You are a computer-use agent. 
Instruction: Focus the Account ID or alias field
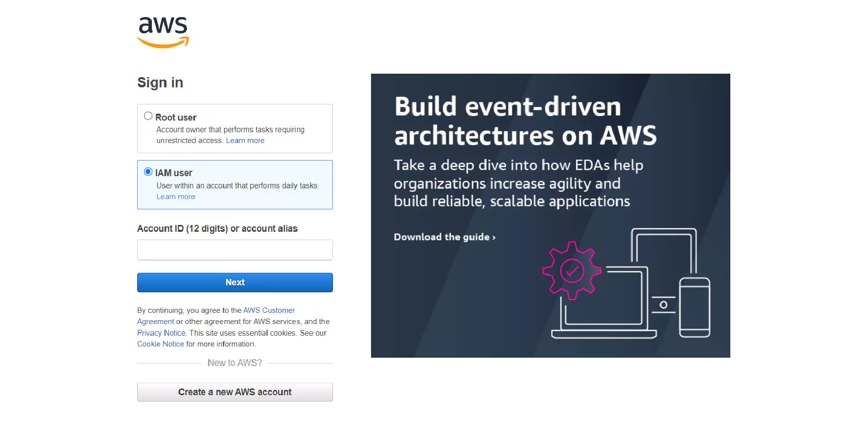[235, 250]
